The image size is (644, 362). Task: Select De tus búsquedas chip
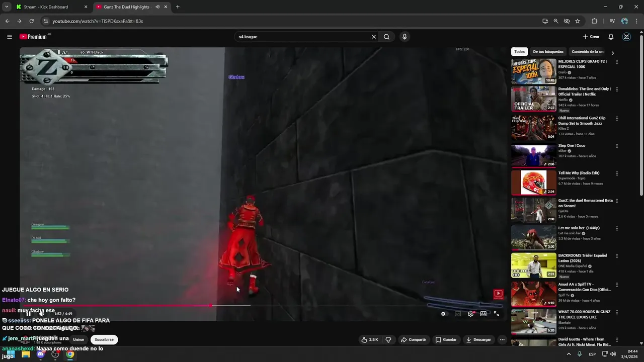[548, 52]
